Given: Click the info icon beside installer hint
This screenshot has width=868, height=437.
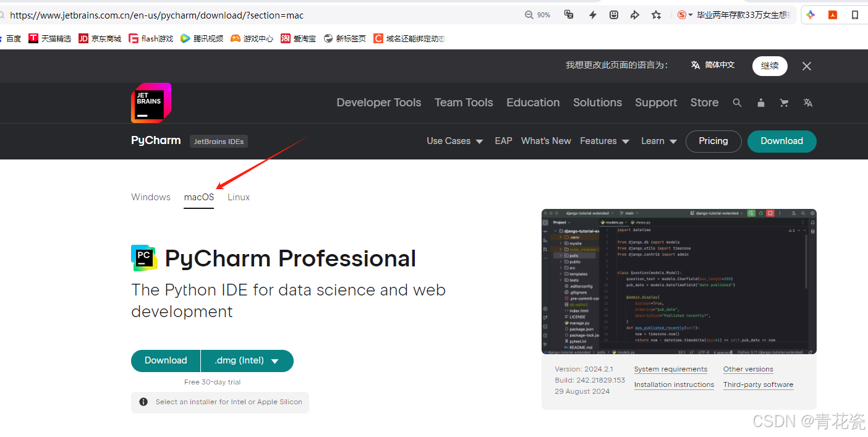Looking at the screenshot, I should point(143,402).
